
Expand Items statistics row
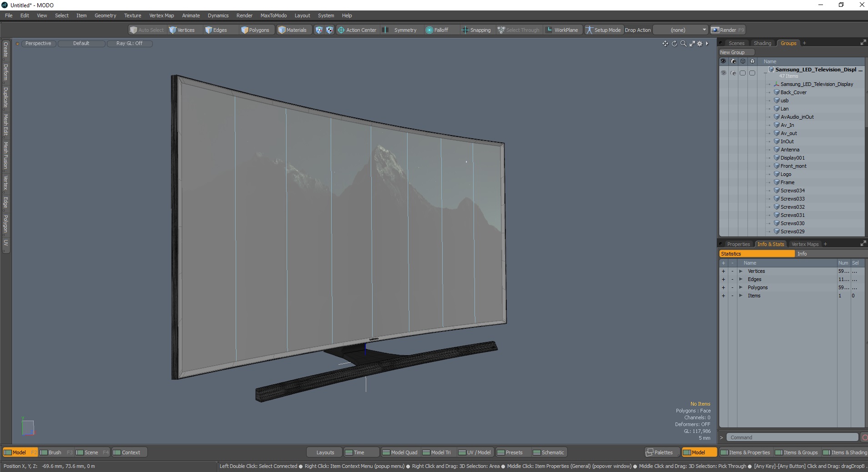[741, 296]
